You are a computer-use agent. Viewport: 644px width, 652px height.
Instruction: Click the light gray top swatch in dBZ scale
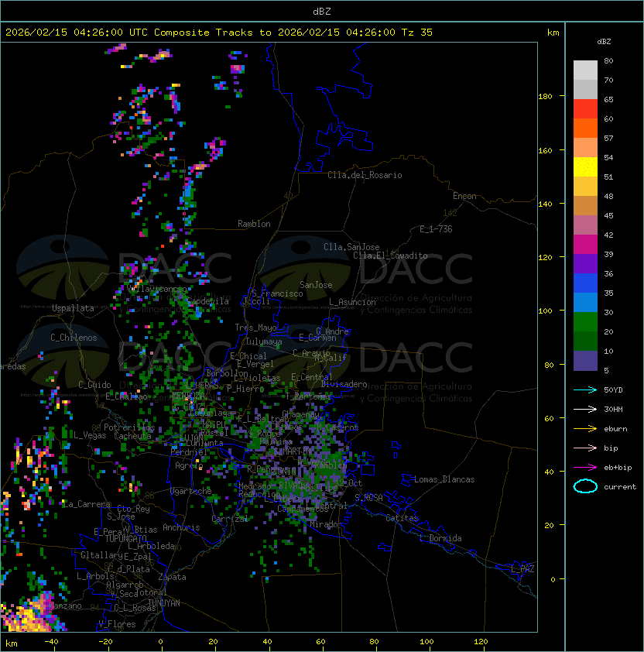click(585, 70)
